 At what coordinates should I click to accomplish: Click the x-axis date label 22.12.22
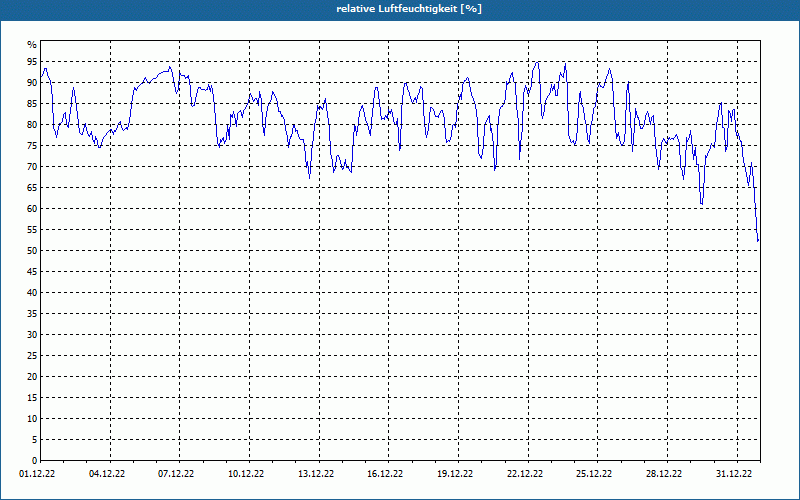coord(525,474)
